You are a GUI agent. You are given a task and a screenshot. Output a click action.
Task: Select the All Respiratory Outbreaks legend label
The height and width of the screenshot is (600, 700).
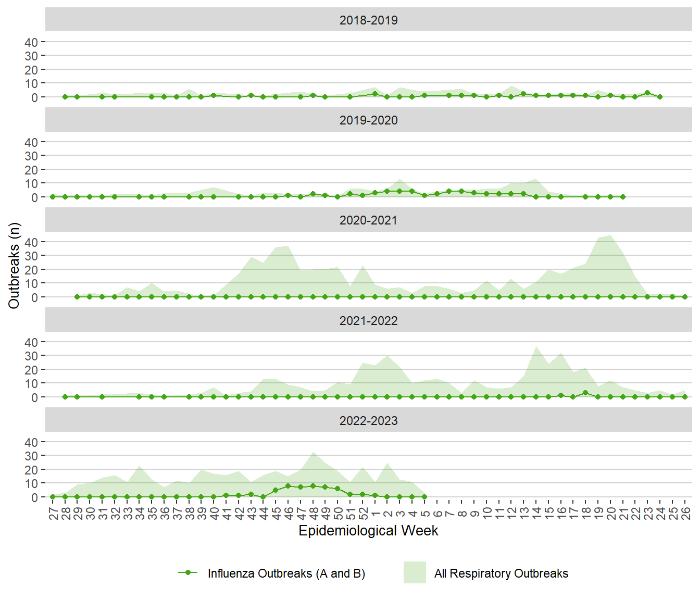pyautogui.click(x=501, y=573)
